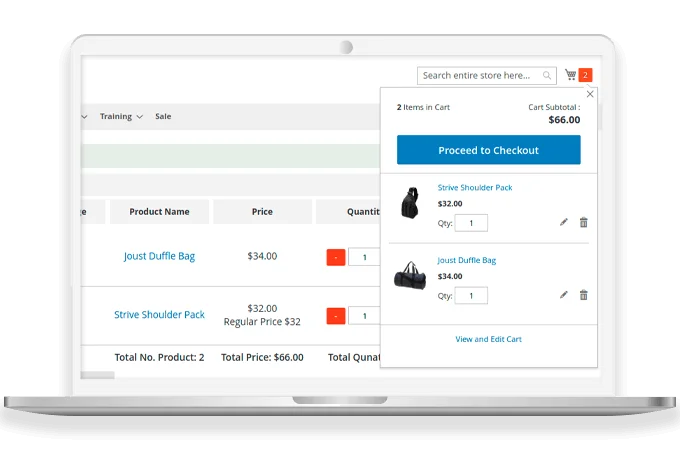Click Total No. Product: 2 text
This screenshot has width=680, height=450.
click(159, 357)
